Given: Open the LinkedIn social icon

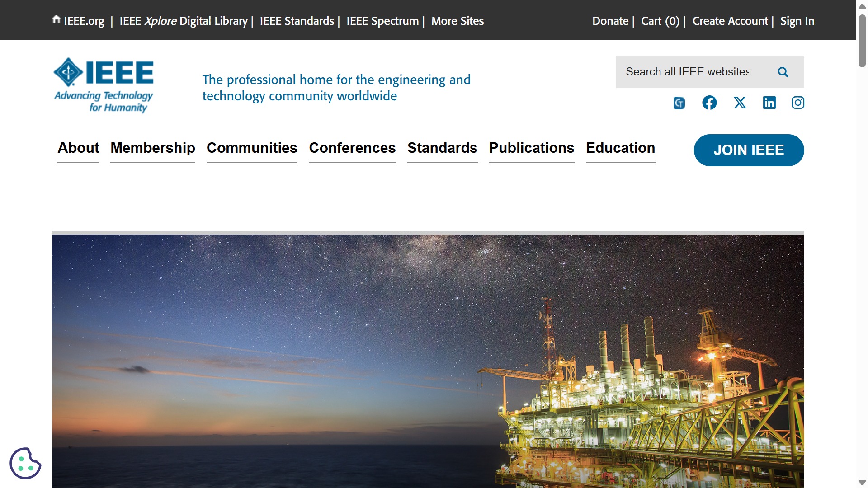Looking at the screenshot, I should (769, 103).
